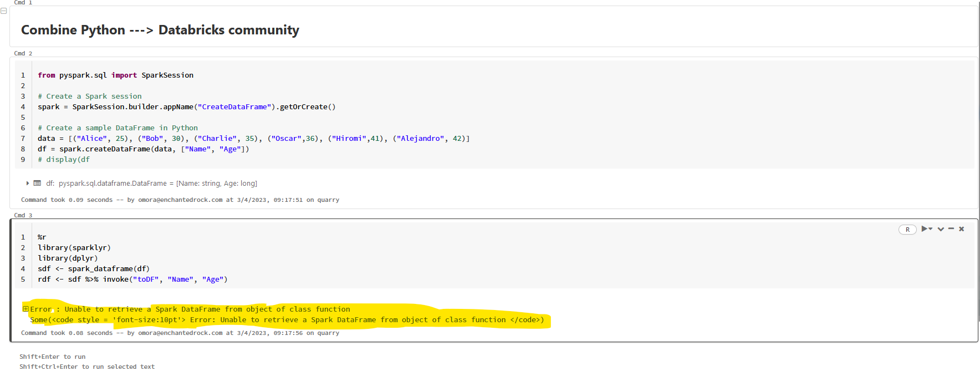Click the R language badge

coord(907,230)
